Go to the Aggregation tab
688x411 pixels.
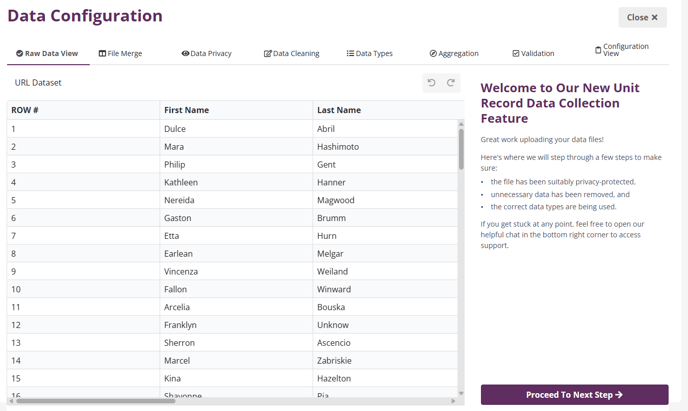point(454,53)
